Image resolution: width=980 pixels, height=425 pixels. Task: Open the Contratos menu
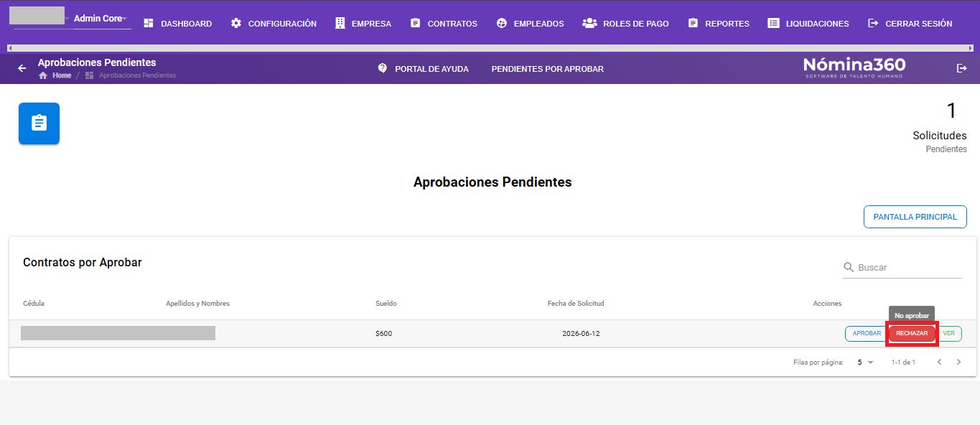tap(444, 24)
